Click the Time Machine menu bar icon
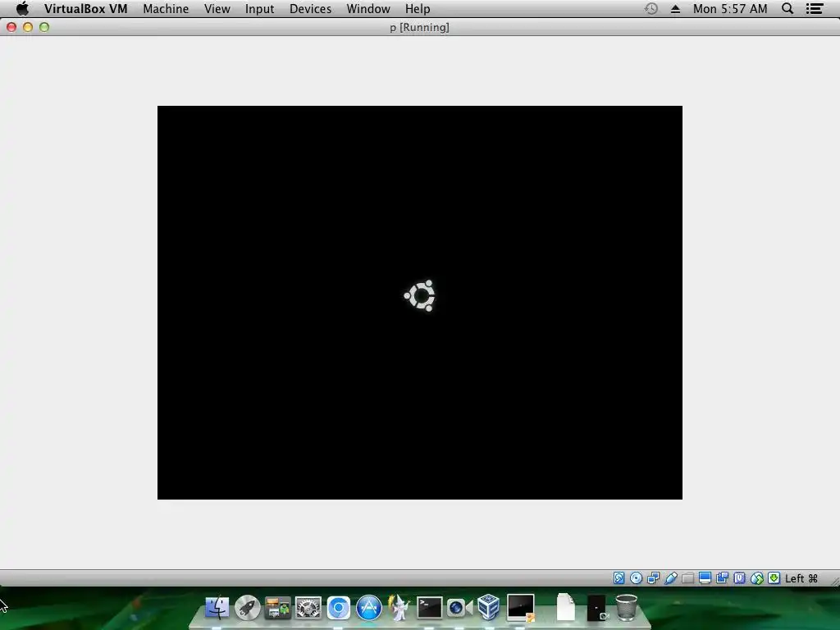 pos(651,8)
